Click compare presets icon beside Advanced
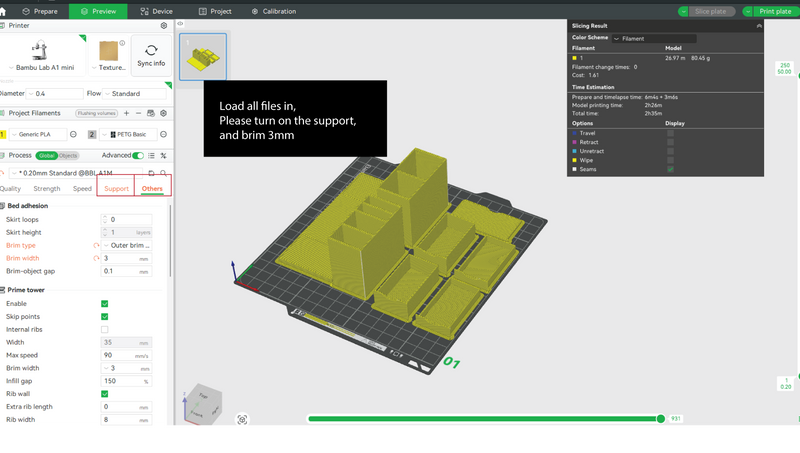The width and height of the screenshot is (800, 453). pos(163,156)
